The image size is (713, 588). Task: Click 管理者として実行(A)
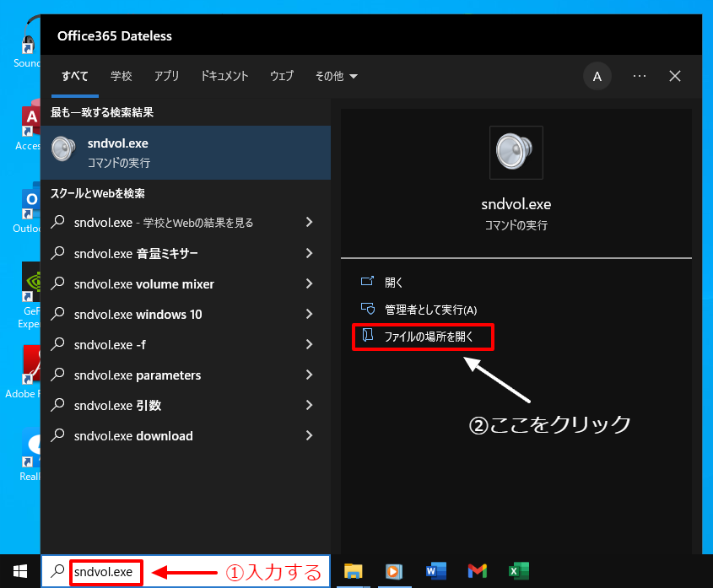pyautogui.click(x=430, y=310)
